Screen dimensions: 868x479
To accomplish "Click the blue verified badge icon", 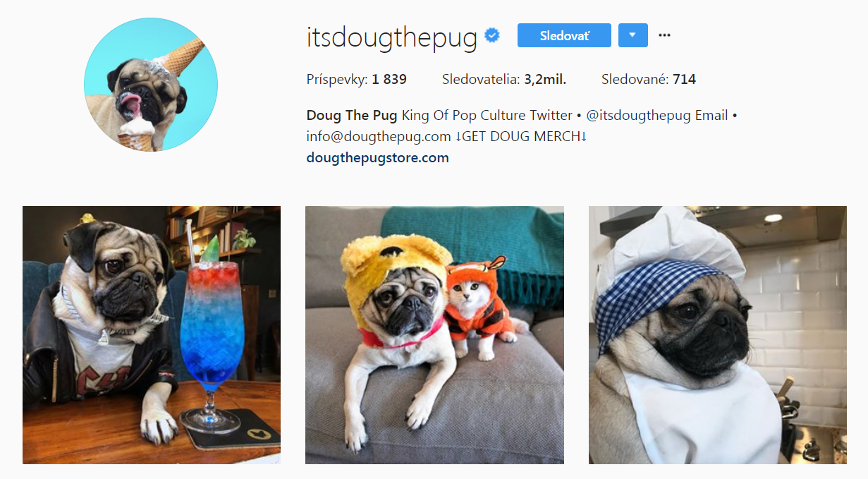I will [x=492, y=35].
